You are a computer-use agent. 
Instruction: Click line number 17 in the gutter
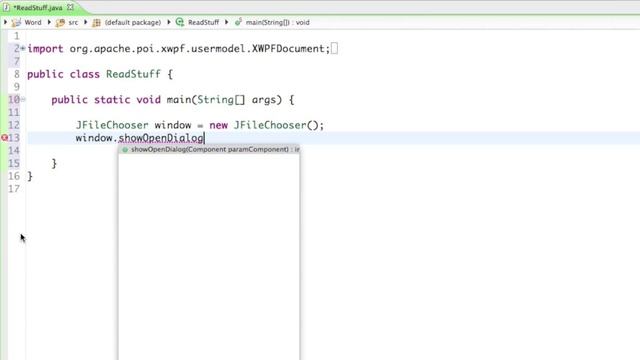click(x=13, y=189)
